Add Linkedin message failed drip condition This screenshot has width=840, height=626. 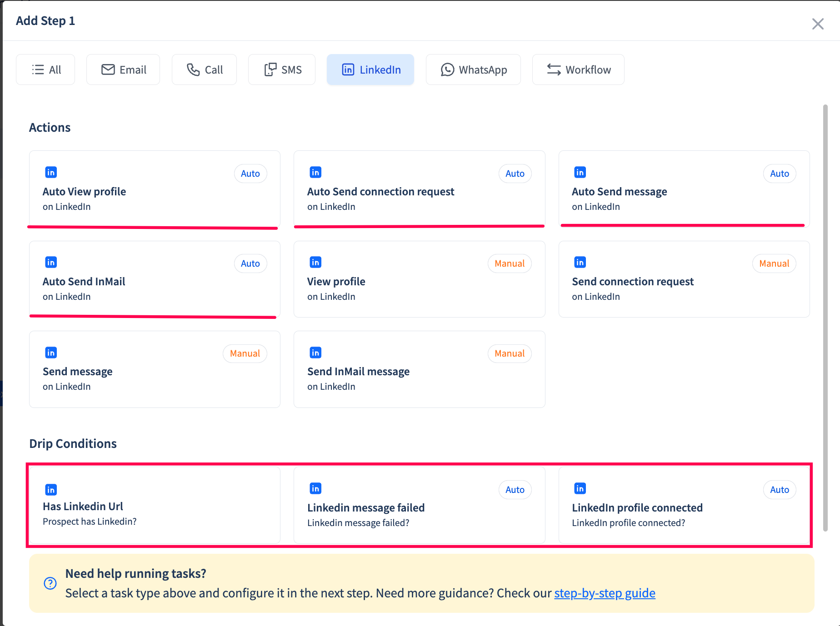pos(419,505)
